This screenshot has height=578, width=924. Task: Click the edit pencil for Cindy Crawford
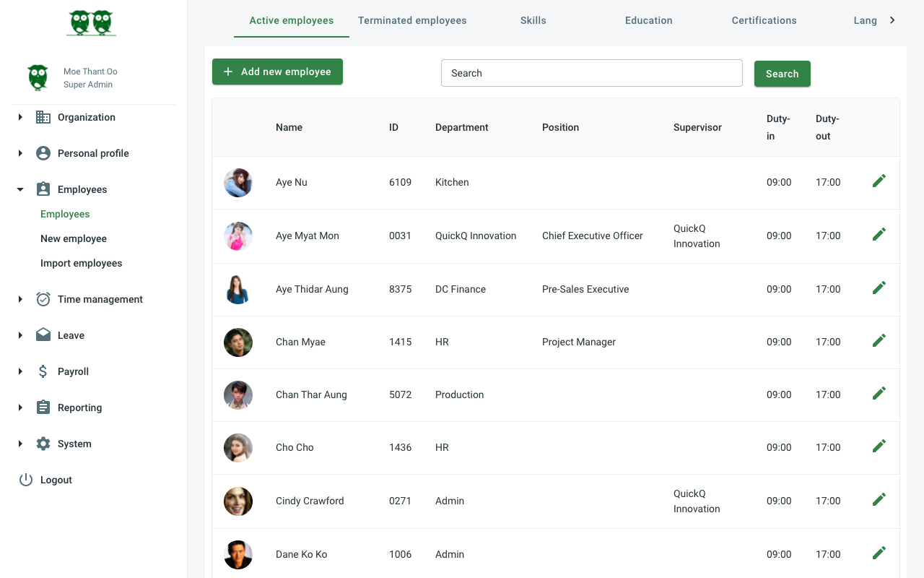pyautogui.click(x=879, y=500)
